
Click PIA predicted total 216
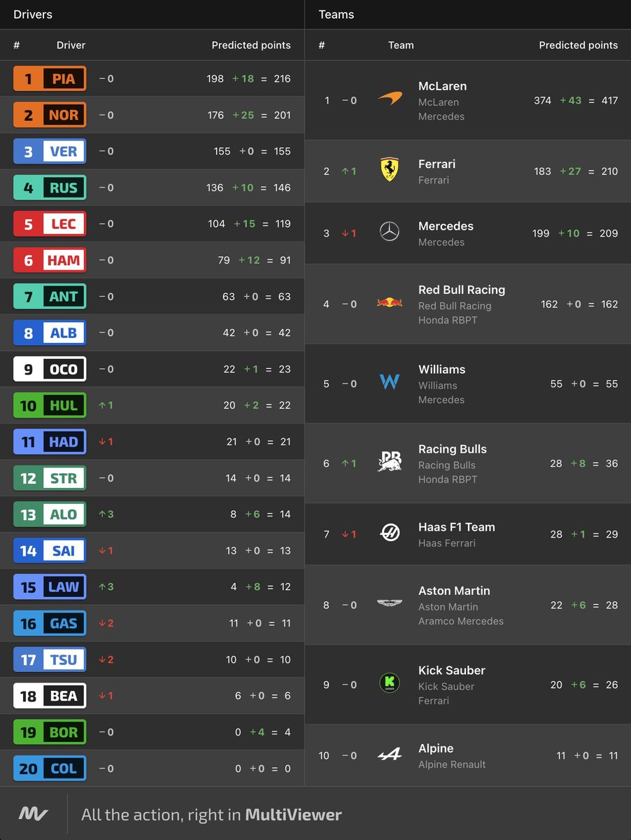(282, 78)
